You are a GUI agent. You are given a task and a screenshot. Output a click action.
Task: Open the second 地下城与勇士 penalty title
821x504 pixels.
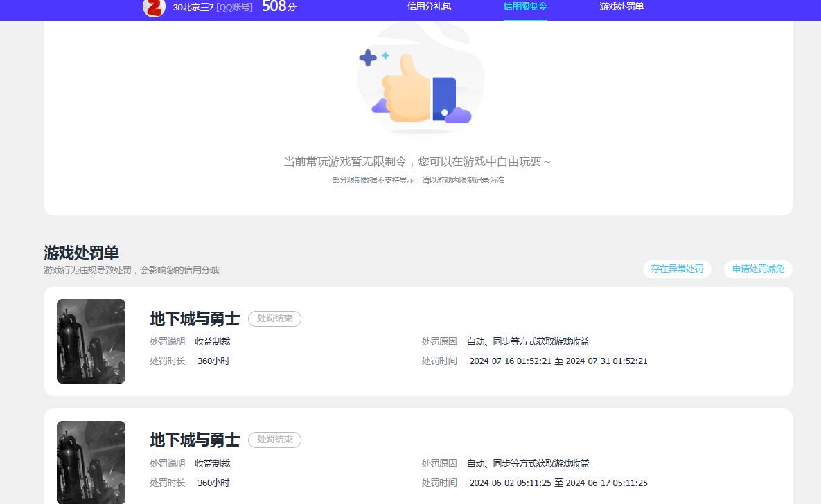point(195,440)
